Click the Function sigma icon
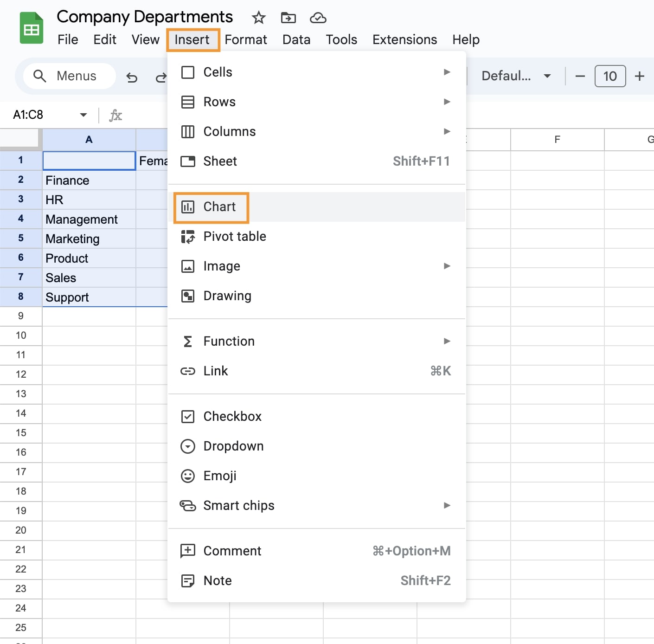 (188, 341)
